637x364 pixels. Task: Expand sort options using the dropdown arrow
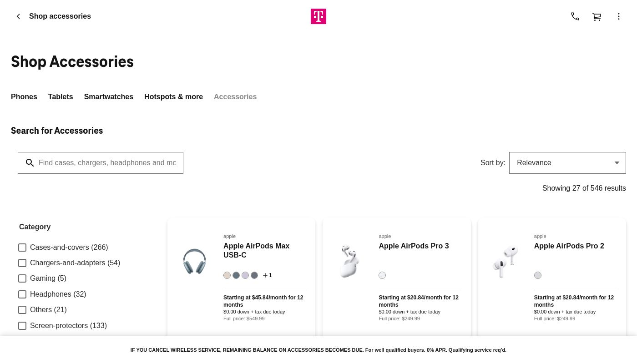pyautogui.click(x=617, y=163)
